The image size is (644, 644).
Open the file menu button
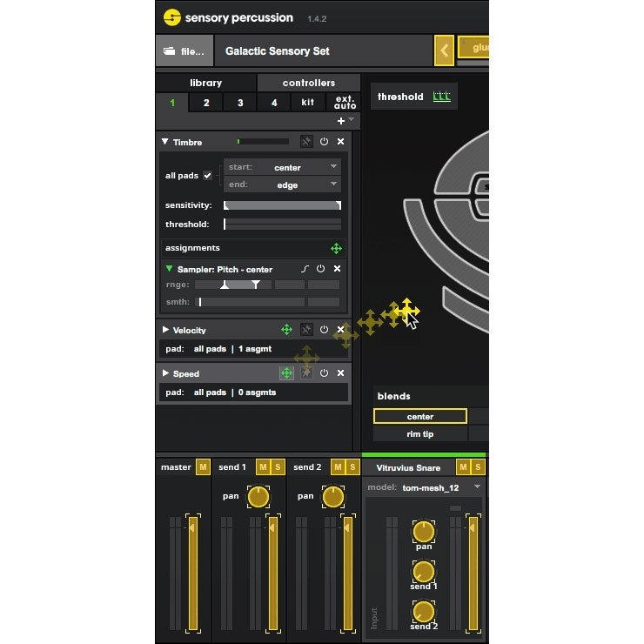tap(184, 51)
